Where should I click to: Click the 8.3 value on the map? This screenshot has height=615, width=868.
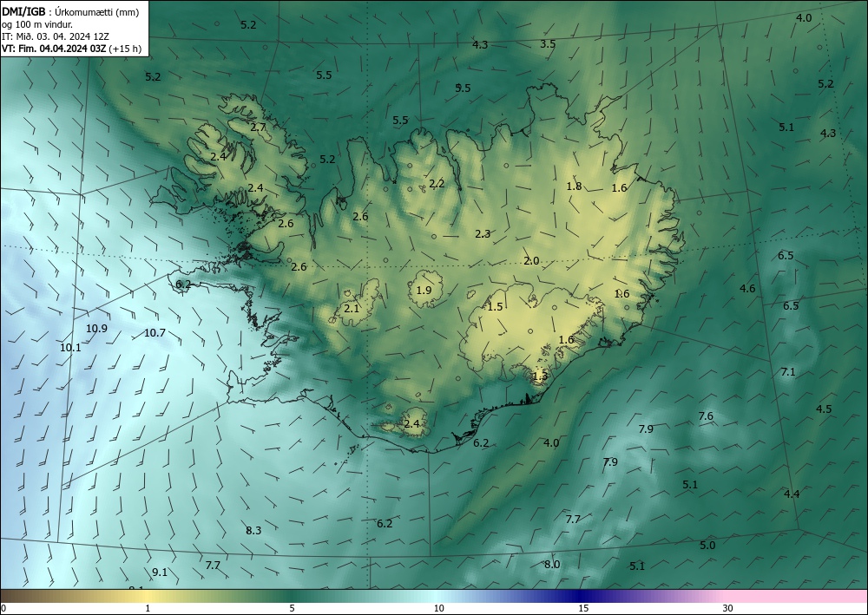(253, 530)
